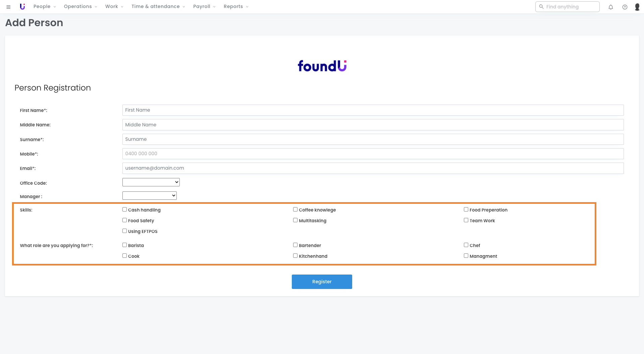Click the foundU home logo icon
Screen dimensions: 644x354
point(22,7)
